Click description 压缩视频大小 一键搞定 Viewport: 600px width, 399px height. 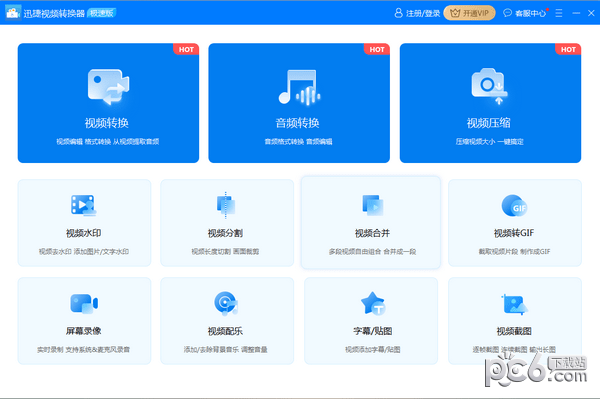coord(489,142)
